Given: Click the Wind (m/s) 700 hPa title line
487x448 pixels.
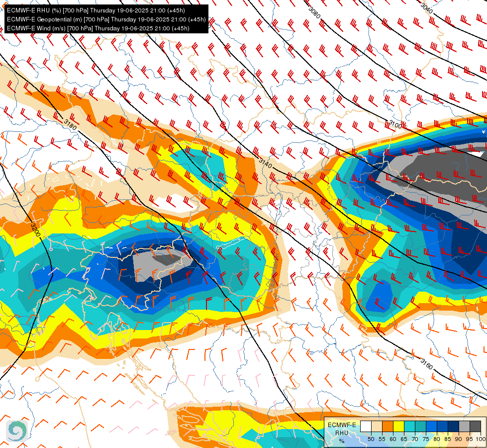Looking at the screenshot, I should point(98,28).
